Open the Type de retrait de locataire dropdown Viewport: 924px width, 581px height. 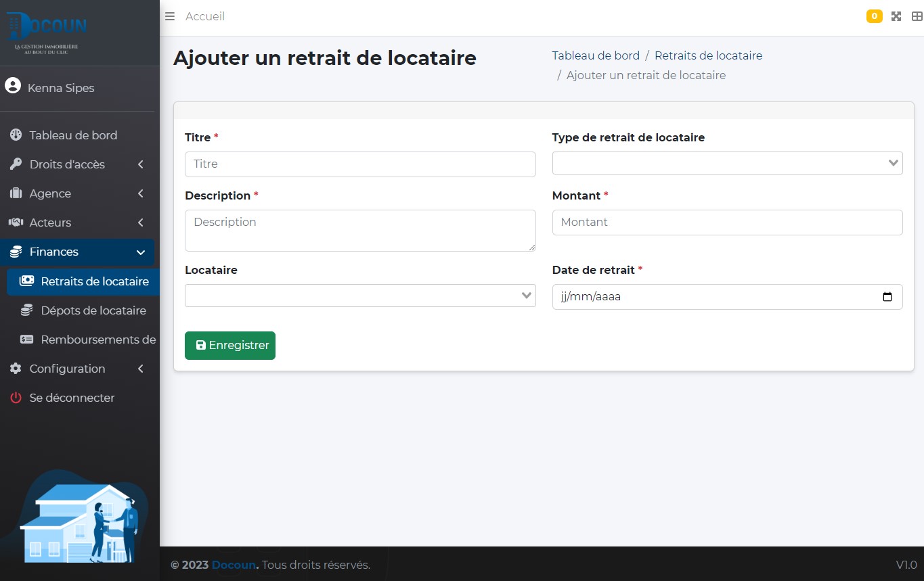727,163
